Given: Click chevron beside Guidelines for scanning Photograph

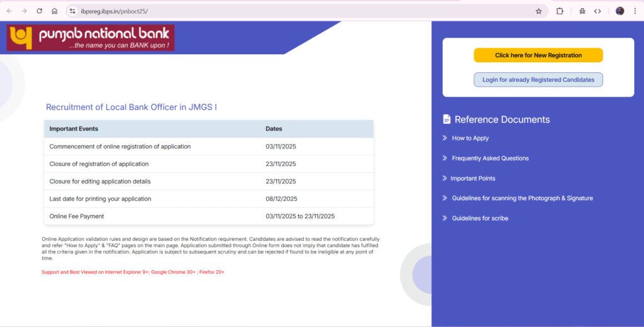Looking at the screenshot, I should tap(445, 198).
